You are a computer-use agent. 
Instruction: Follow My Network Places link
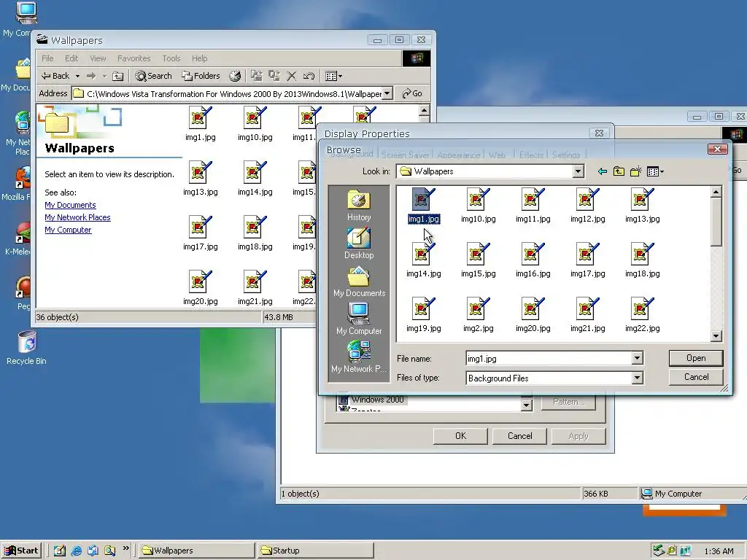tap(77, 217)
